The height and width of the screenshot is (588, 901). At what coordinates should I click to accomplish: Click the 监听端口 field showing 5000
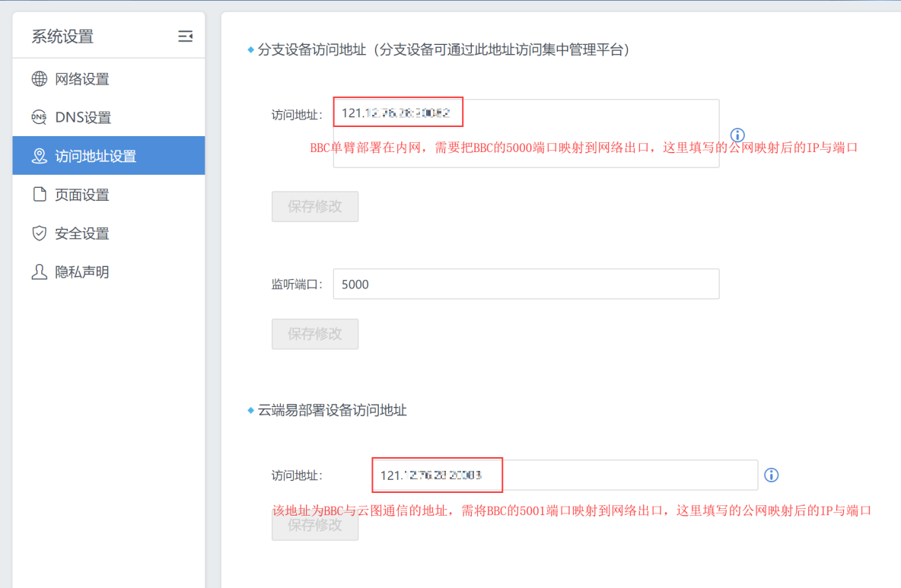tap(525, 284)
